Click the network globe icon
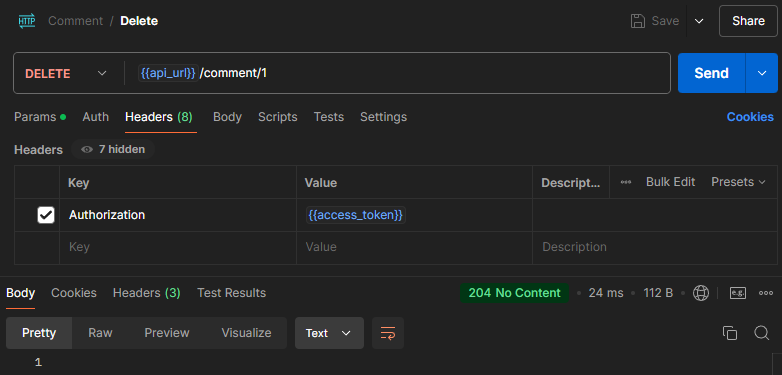Viewport: 782px width, 375px height. tap(701, 293)
